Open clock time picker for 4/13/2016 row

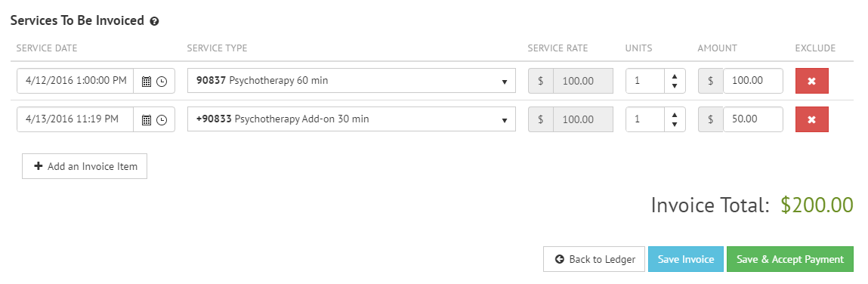tap(162, 119)
